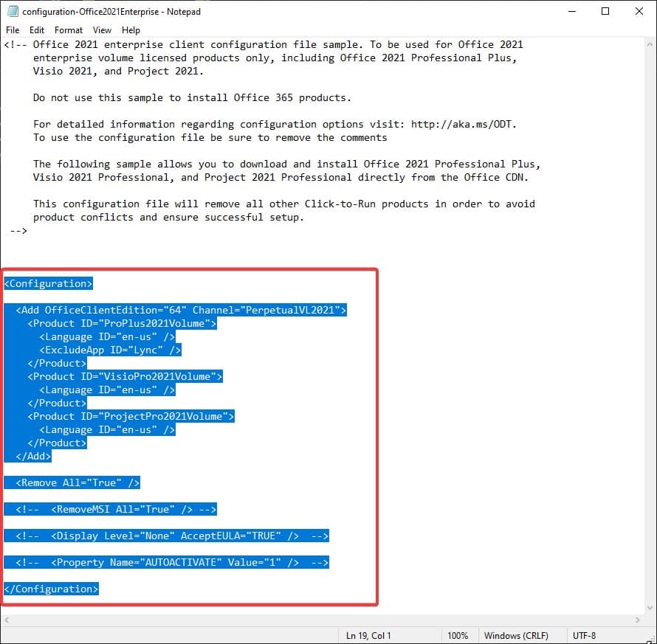
Task: Click the RemoveMSI All="True" comment line
Action: pyautogui.click(x=116, y=509)
